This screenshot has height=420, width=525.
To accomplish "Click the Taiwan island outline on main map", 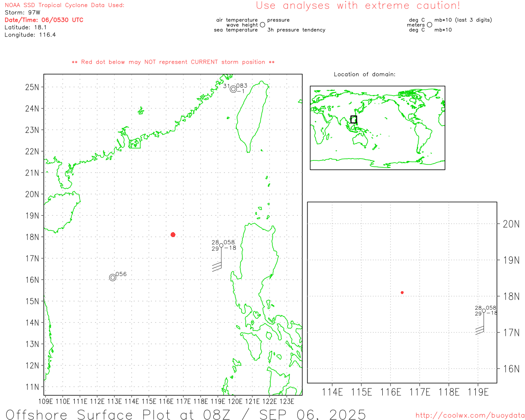I will click(x=252, y=116).
